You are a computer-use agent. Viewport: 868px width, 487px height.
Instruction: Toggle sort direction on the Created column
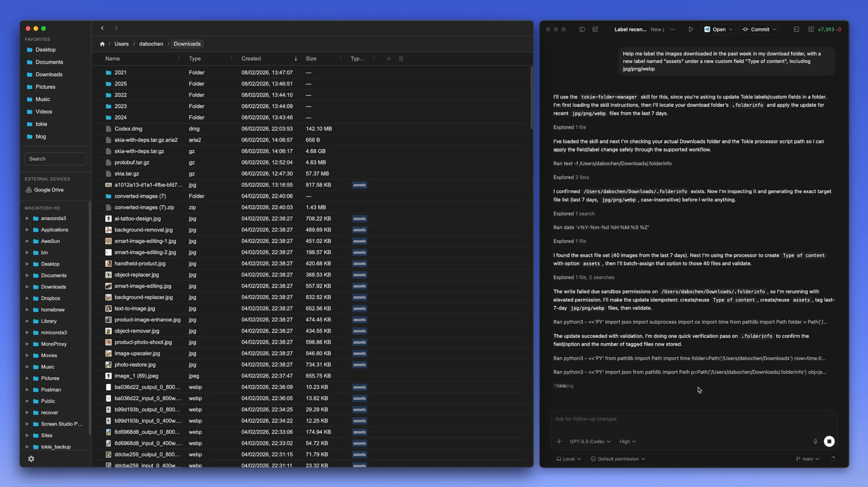(x=296, y=59)
